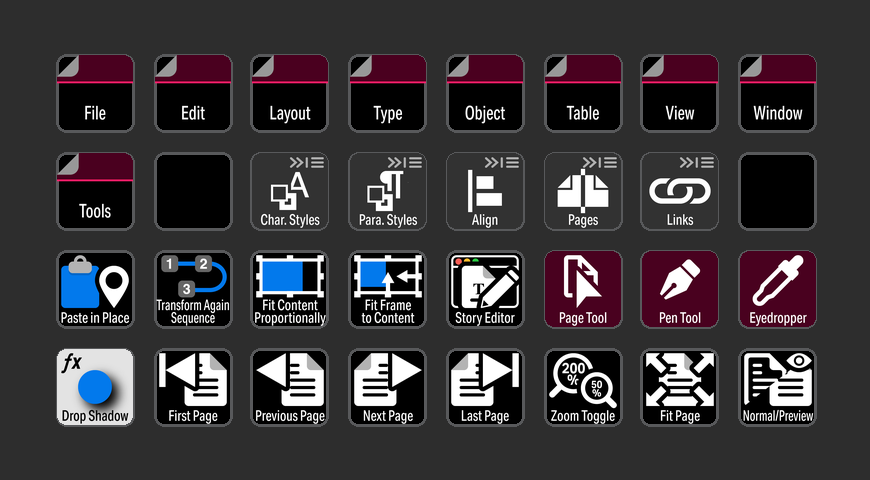This screenshot has width=870, height=480.
Task: Click the Fit Page key
Action: coord(680,387)
